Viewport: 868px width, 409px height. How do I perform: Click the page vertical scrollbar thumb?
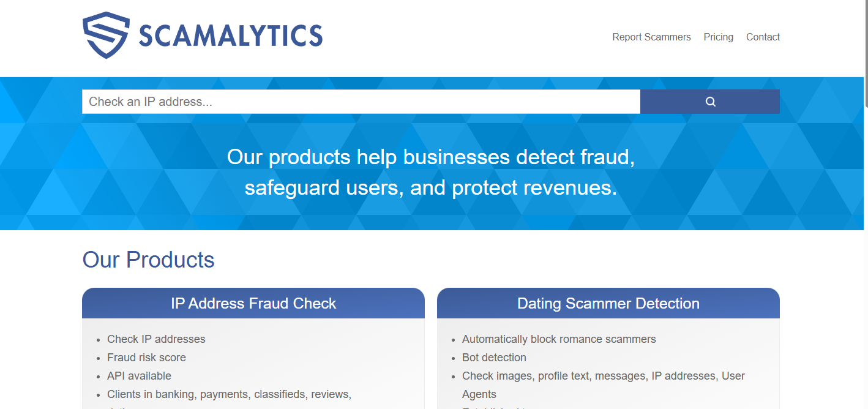(x=865, y=54)
